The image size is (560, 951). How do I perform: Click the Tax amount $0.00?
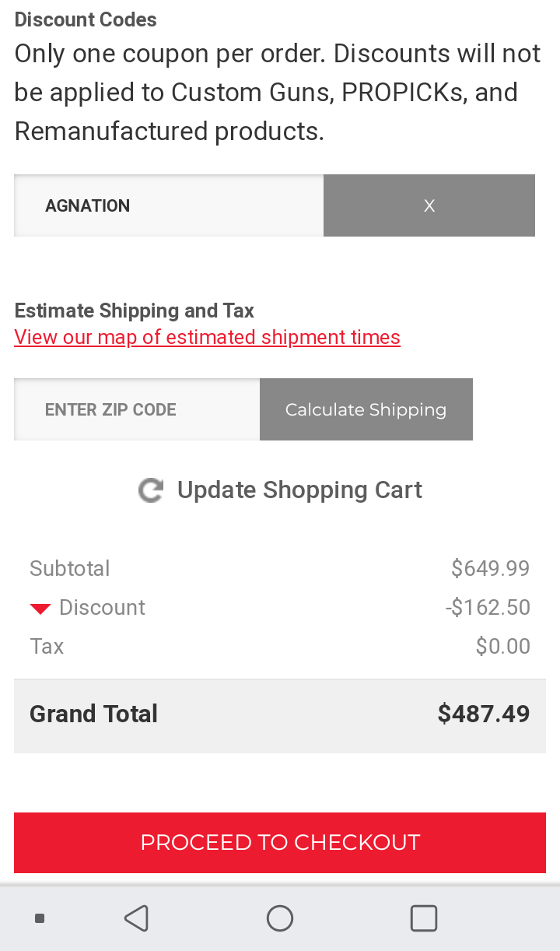503,647
